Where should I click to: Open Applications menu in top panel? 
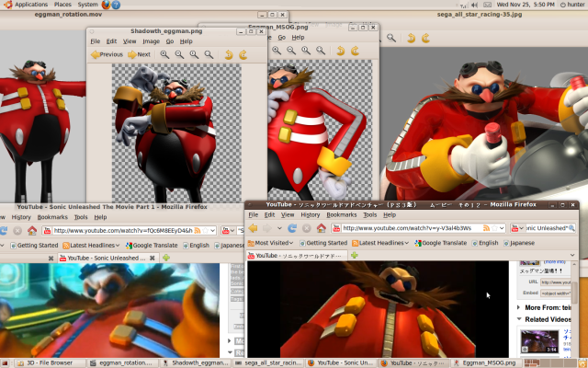click(x=30, y=5)
